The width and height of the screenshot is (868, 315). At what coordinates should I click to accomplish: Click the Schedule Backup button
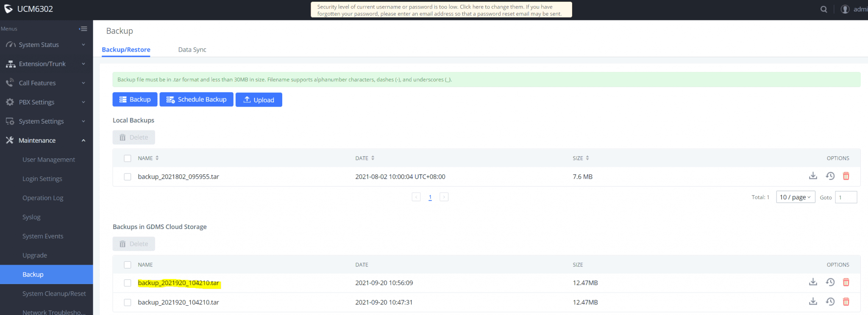196,99
